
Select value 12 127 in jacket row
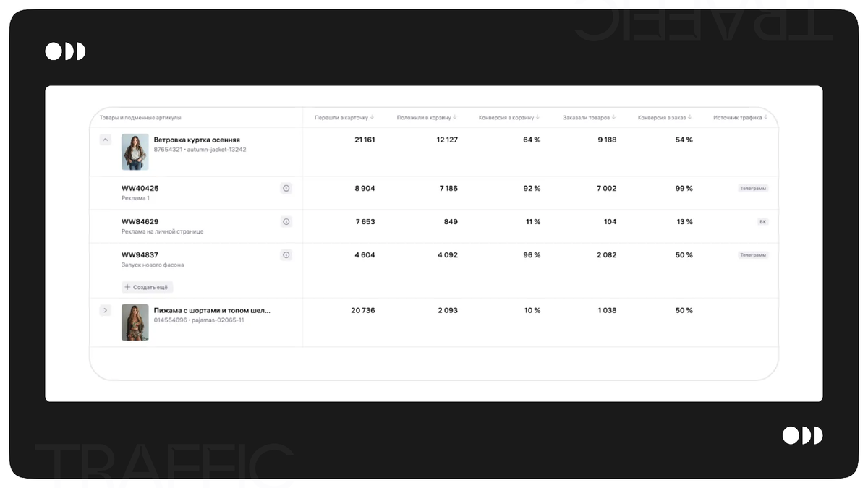[x=447, y=140]
